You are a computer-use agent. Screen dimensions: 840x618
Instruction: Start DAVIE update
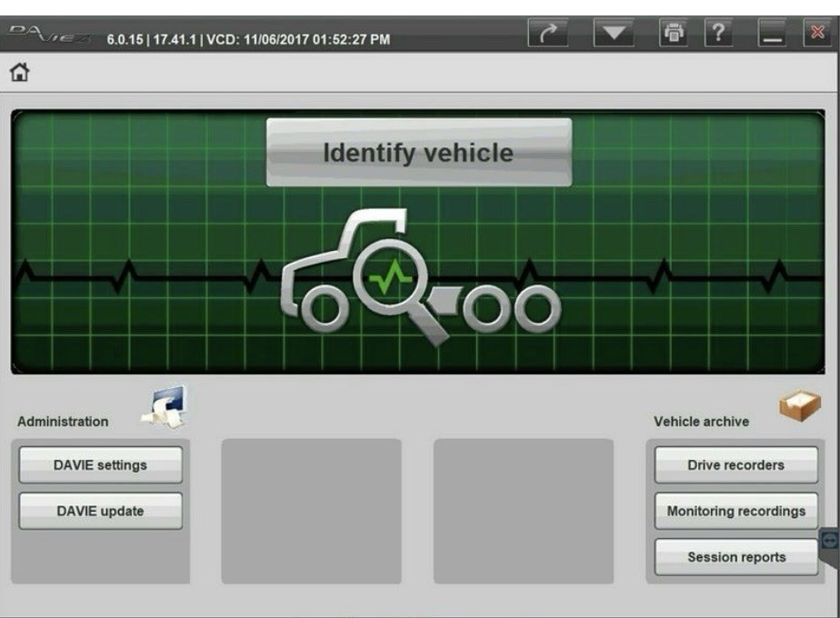[x=101, y=511]
